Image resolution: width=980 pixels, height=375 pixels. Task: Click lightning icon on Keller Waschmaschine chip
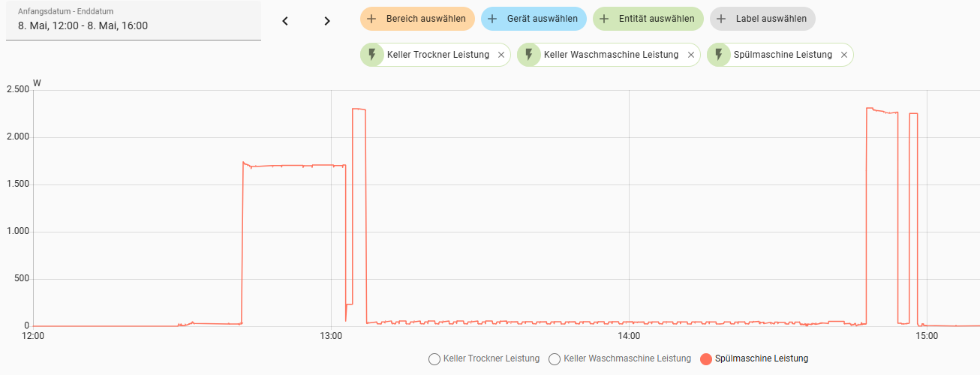(x=528, y=55)
